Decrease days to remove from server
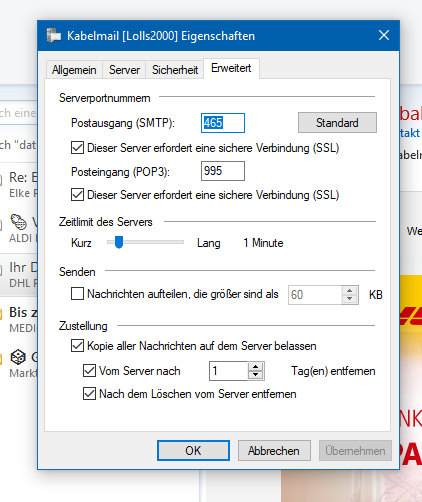The width and height of the screenshot is (422, 502). point(256,375)
